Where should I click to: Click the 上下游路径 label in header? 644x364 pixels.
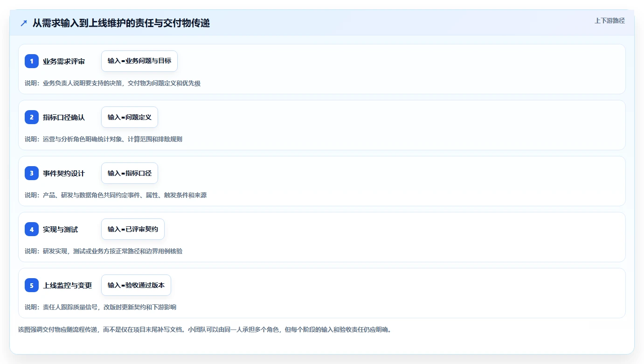click(x=609, y=21)
